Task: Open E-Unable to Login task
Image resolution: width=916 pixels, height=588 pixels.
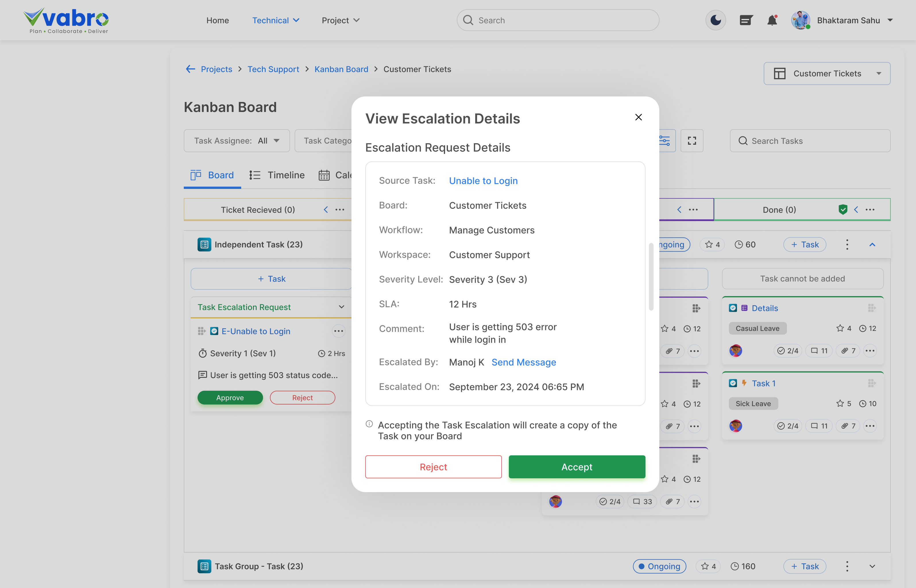Action: 256,331
